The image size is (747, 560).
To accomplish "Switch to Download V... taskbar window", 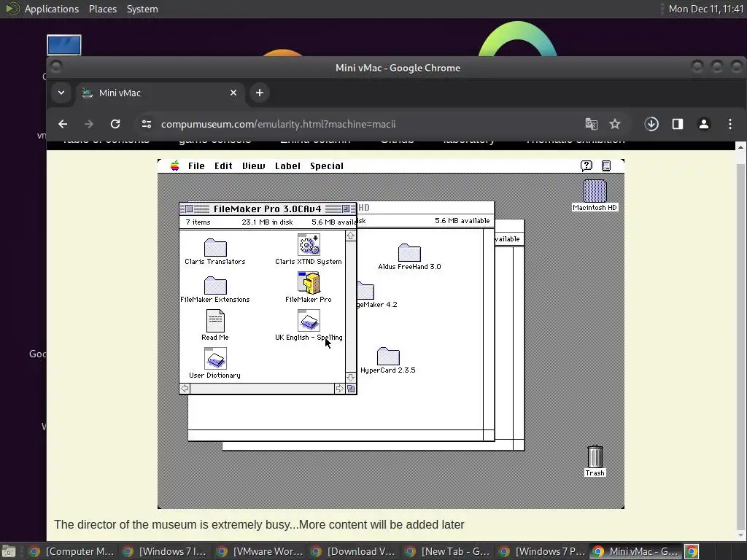I will pos(353,551).
